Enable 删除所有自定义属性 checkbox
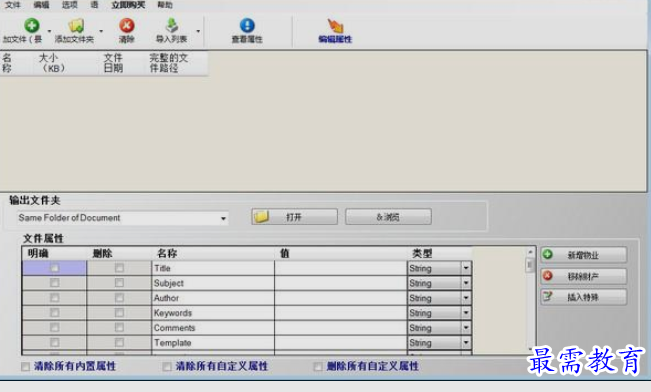 pyautogui.click(x=318, y=366)
